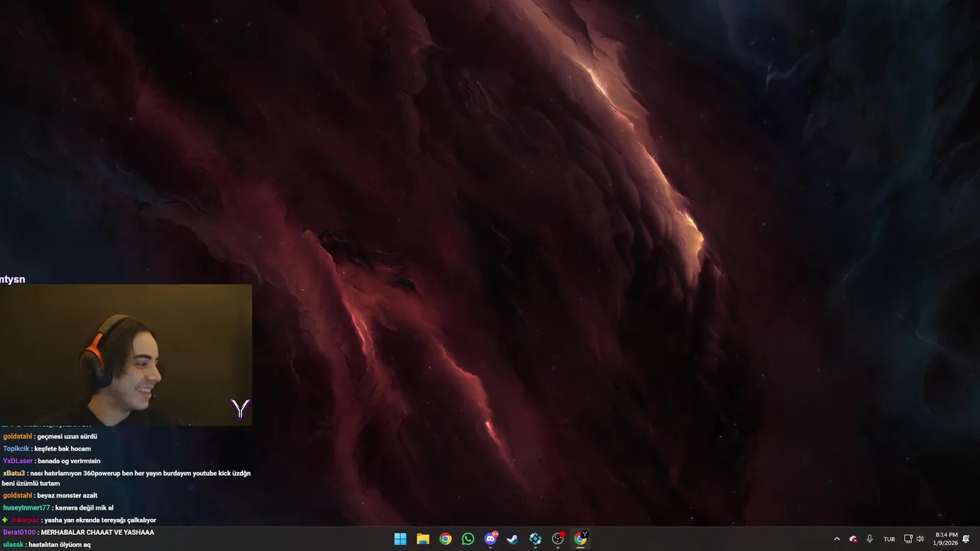This screenshot has width=980, height=551.
Task: Click the Berat0100 chat username
Action: (19, 532)
